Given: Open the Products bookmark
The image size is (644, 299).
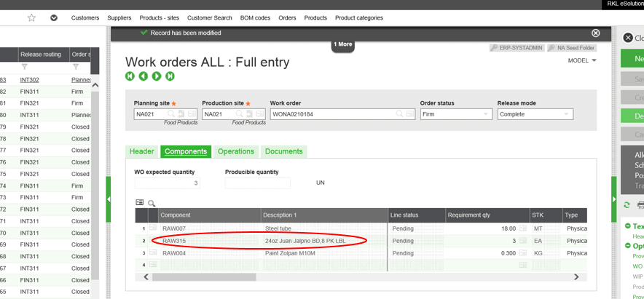Looking at the screenshot, I should (x=315, y=17).
